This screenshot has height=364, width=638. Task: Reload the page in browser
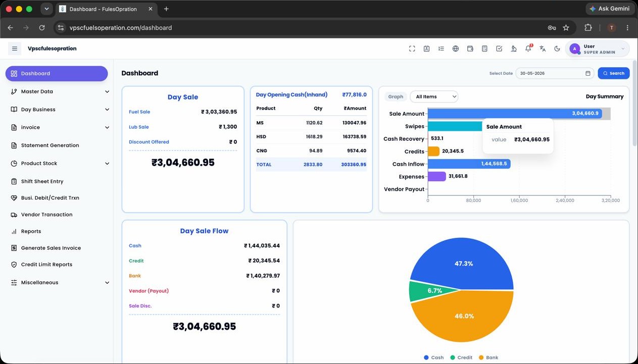(x=42, y=28)
